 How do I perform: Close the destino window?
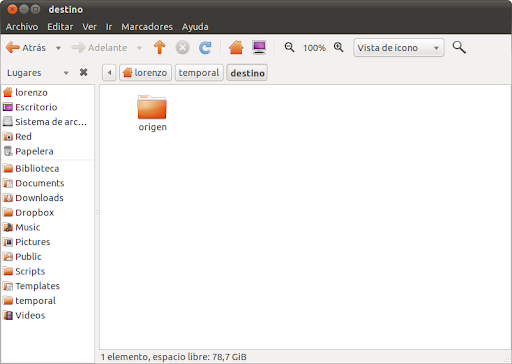[x=12, y=9]
